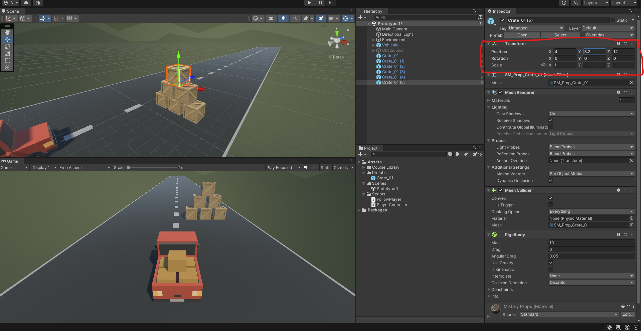Image resolution: width=644 pixels, height=331 pixels.
Task: Click the Rigidbody Mass input field
Action: (591, 243)
